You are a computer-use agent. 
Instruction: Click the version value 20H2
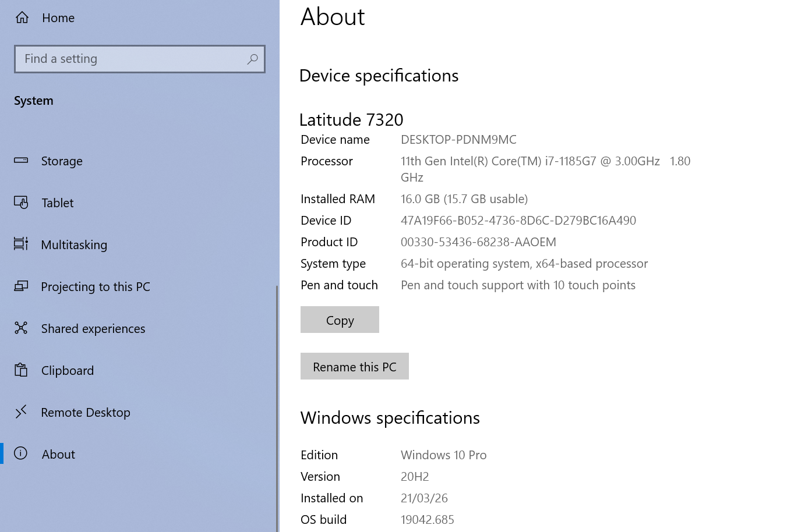[x=415, y=477]
